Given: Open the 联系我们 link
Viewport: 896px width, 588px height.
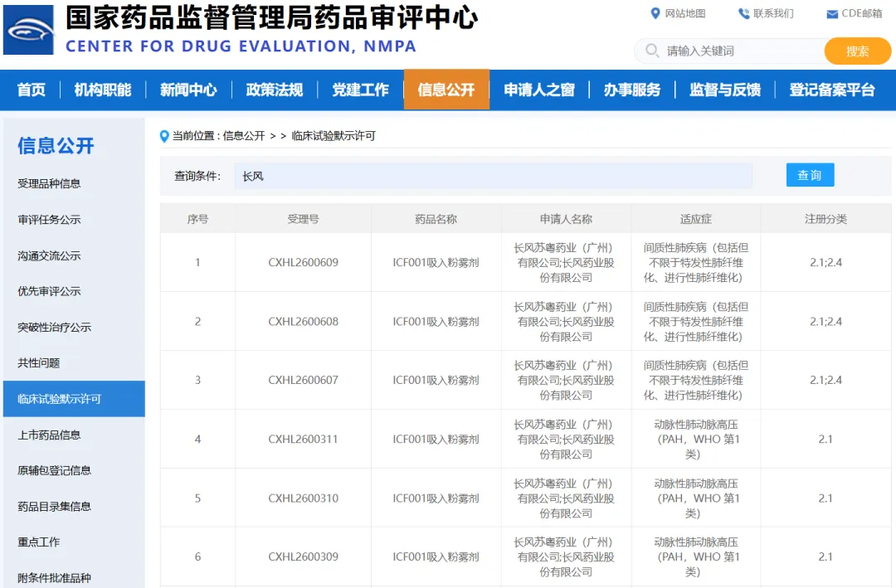Looking at the screenshot, I should coord(773,13).
